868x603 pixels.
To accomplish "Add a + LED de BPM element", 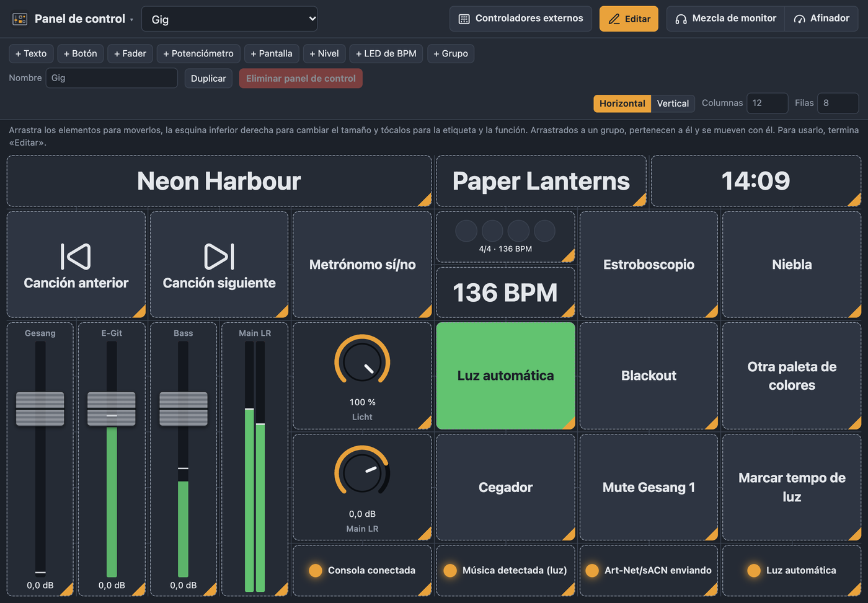I will [386, 53].
